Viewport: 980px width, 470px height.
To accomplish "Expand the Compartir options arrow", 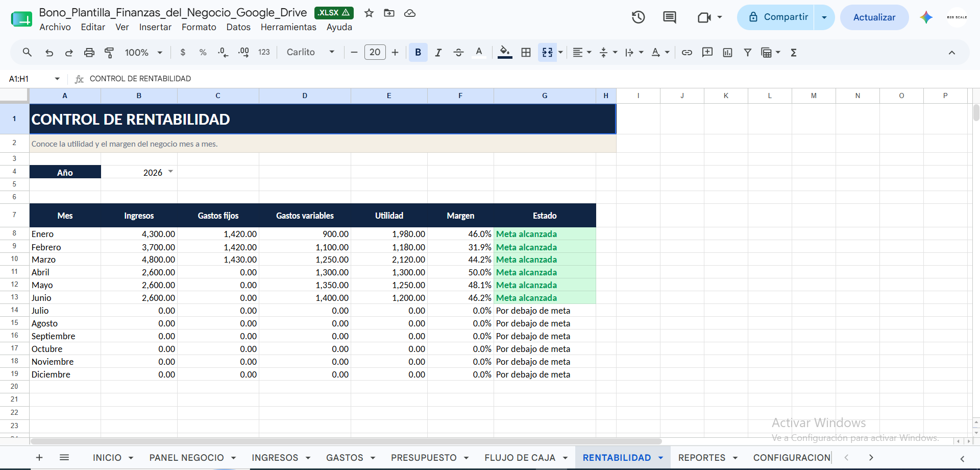I will point(824,17).
